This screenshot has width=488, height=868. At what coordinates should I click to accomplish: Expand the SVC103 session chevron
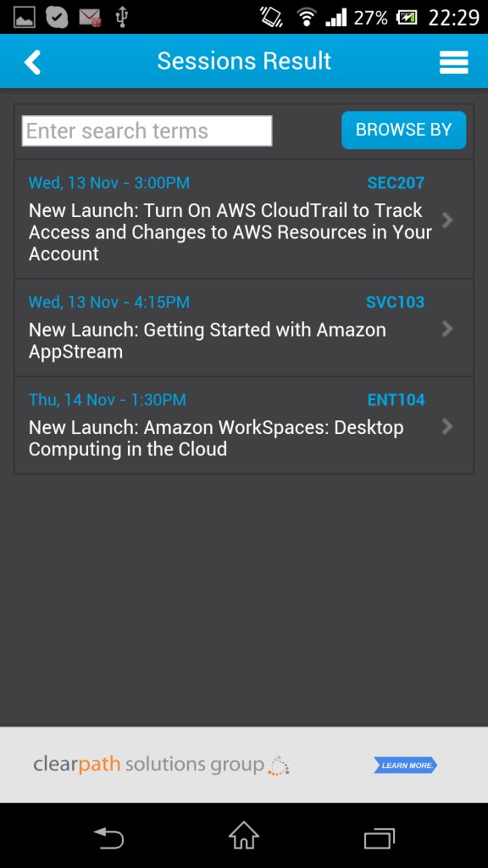(x=447, y=329)
